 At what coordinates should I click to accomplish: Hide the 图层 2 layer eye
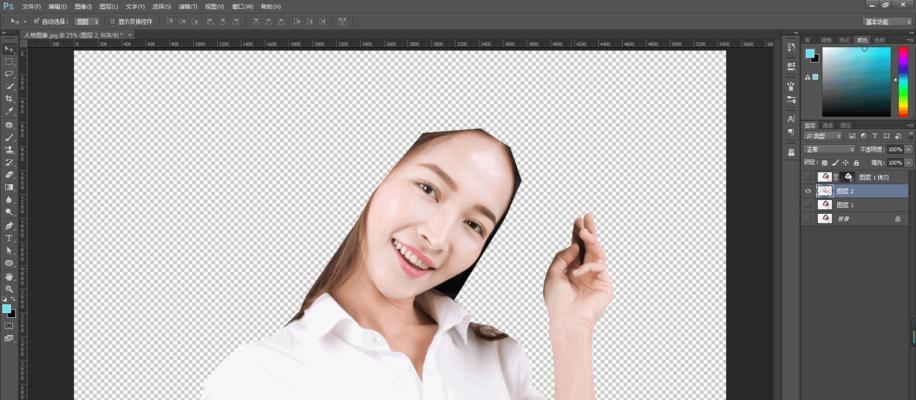[x=808, y=191]
